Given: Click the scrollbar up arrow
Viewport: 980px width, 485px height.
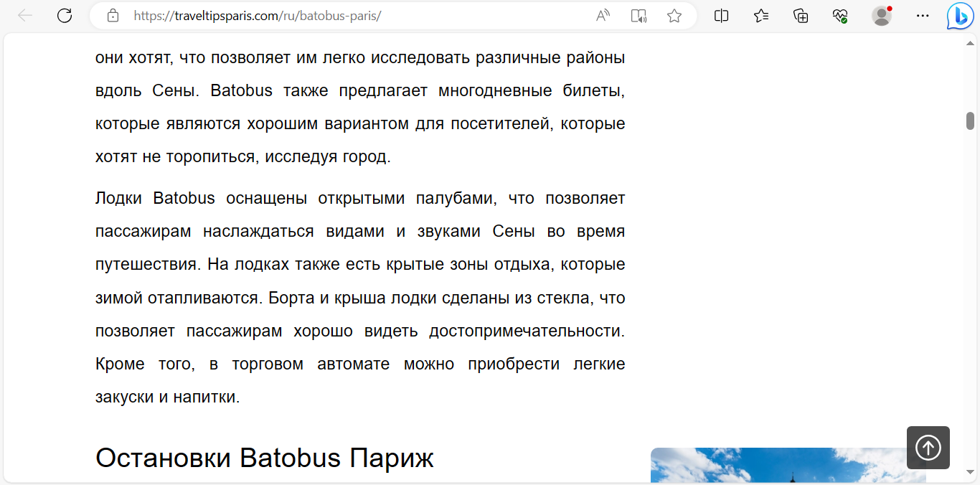Looking at the screenshot, I should click(x=971, y=43).
